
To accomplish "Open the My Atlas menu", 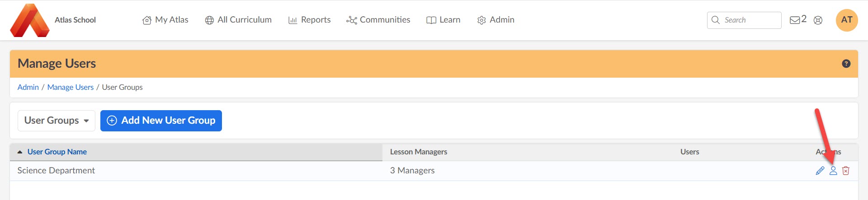I will pyautogui.click(x=165, y=20).
